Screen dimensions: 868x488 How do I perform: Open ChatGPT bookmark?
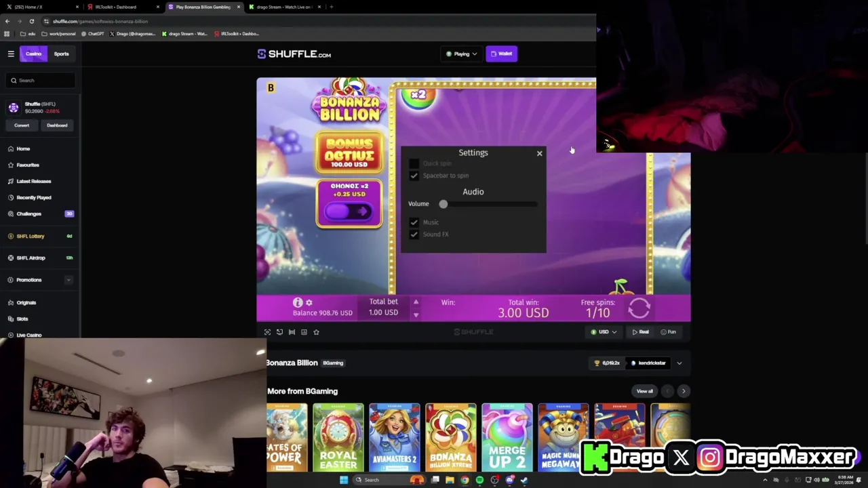(93, 33)
